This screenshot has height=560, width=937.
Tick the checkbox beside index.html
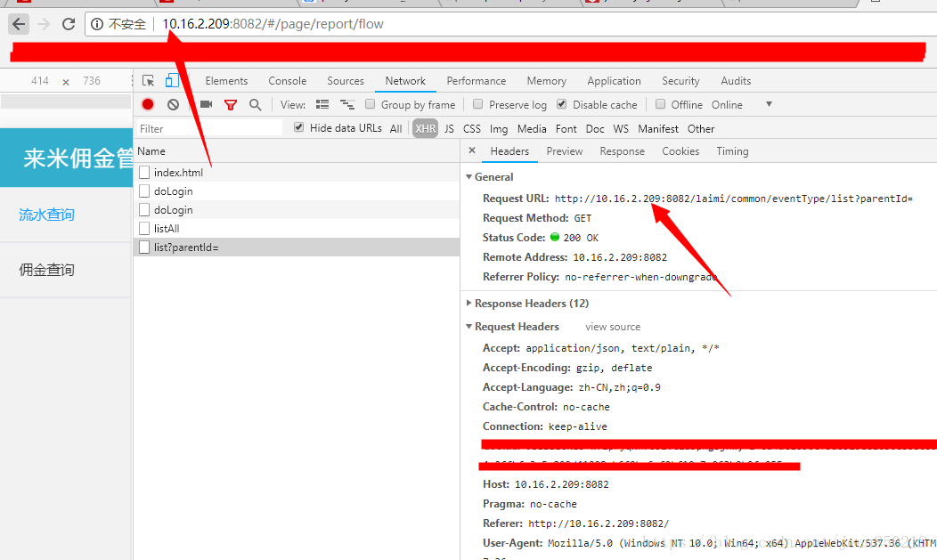pyautogui.click(x=144, y=173)
